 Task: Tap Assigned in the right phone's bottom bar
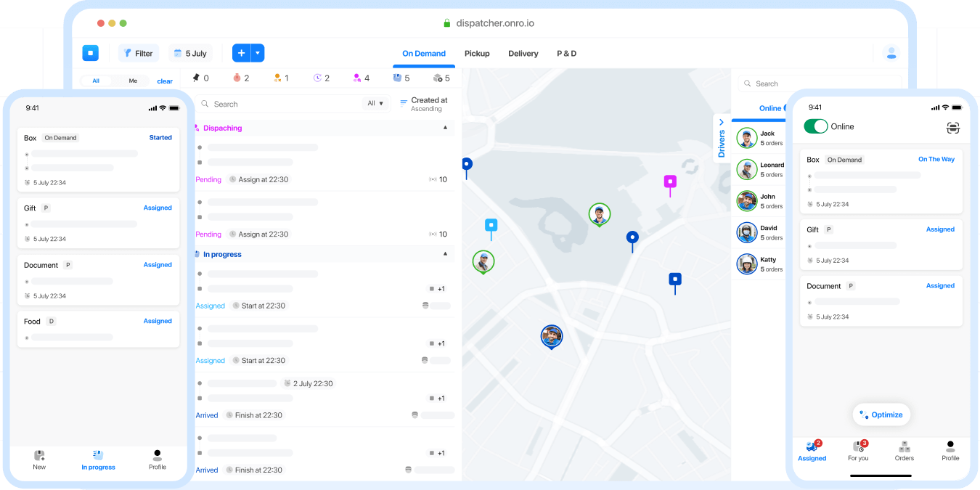point(812,451)
